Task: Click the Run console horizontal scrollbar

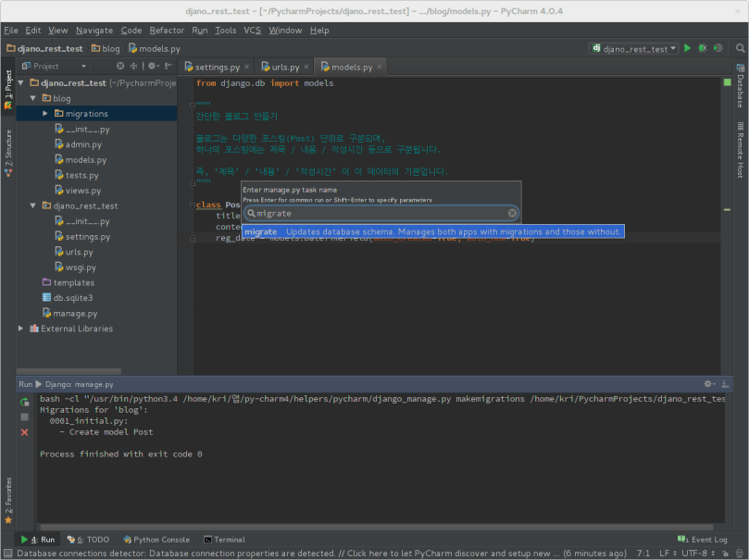Action: pos(377,527)
